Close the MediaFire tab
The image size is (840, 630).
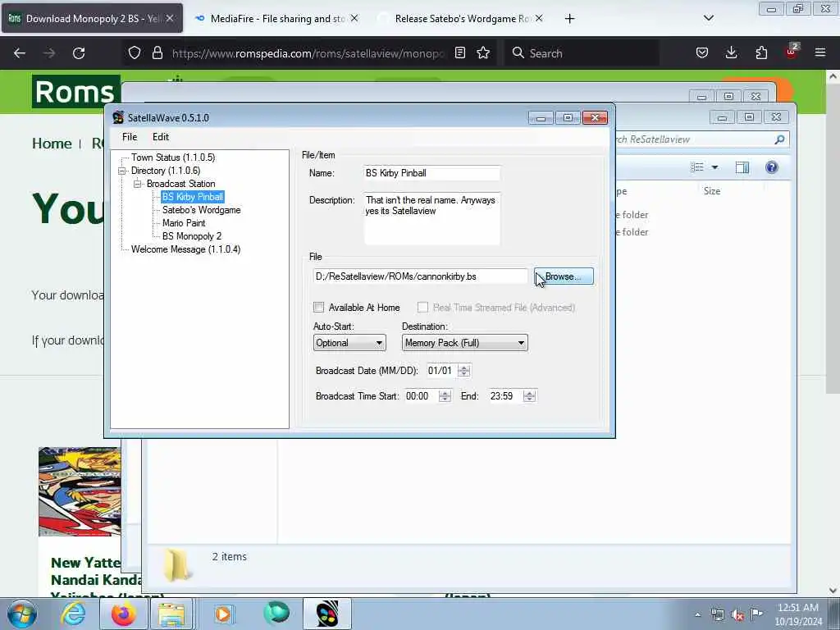tap(354, 18)
